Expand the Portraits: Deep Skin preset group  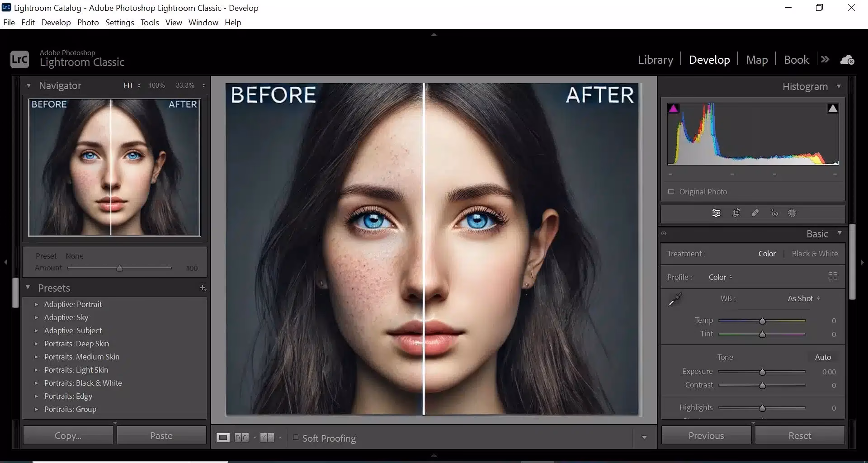pos(37,344)
